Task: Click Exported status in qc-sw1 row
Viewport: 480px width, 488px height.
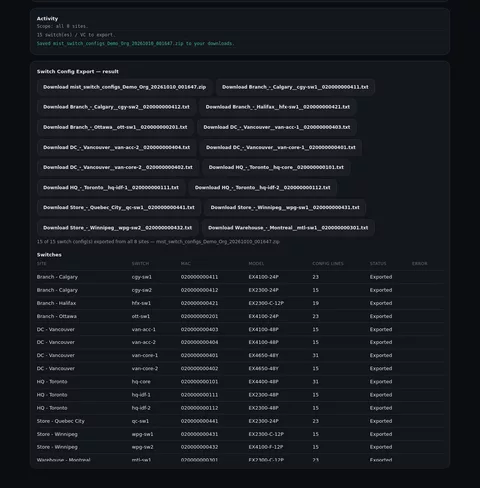Action: pos(381,421)
